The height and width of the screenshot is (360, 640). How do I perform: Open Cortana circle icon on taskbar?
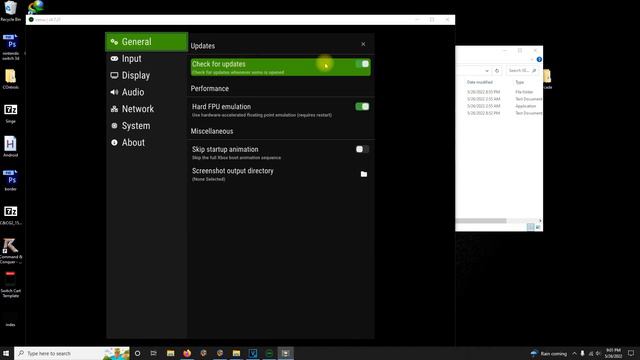pos(138,353)
